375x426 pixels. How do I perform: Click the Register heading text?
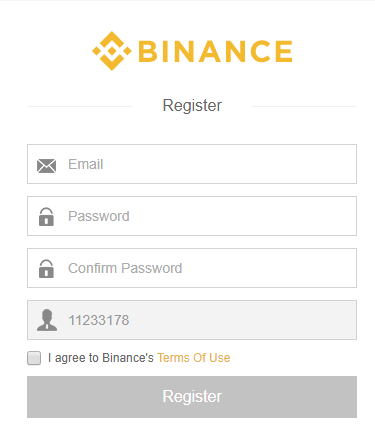[192, 106]
